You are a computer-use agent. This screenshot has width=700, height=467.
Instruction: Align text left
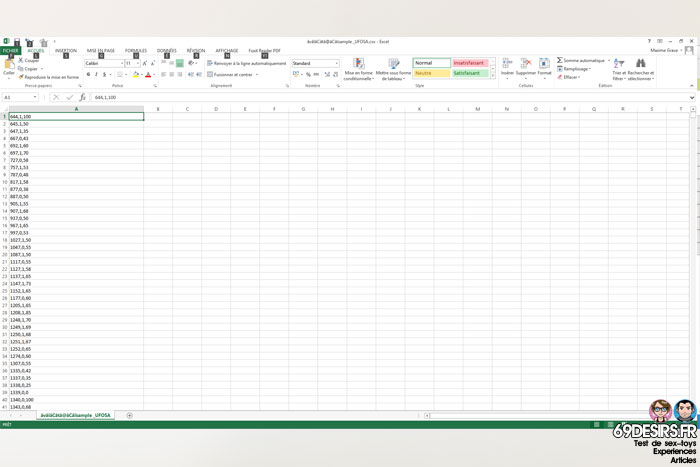click(163, 75)
